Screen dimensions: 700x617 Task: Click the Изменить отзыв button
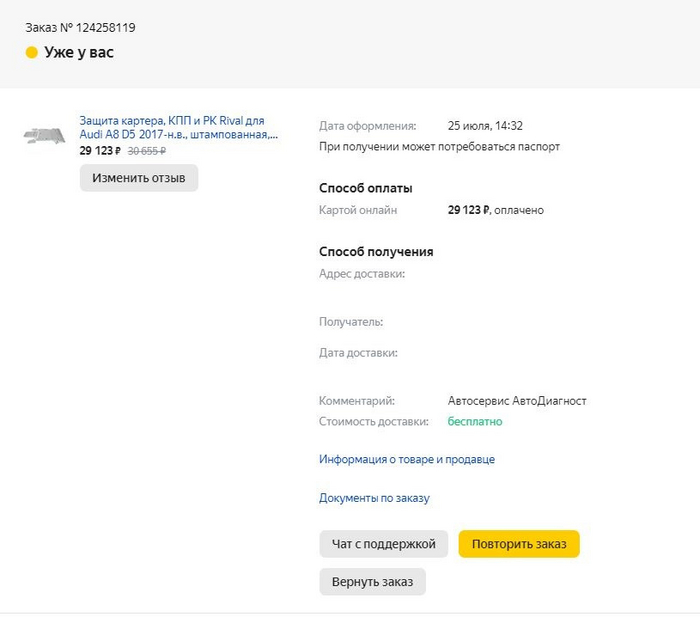(139, 178)
